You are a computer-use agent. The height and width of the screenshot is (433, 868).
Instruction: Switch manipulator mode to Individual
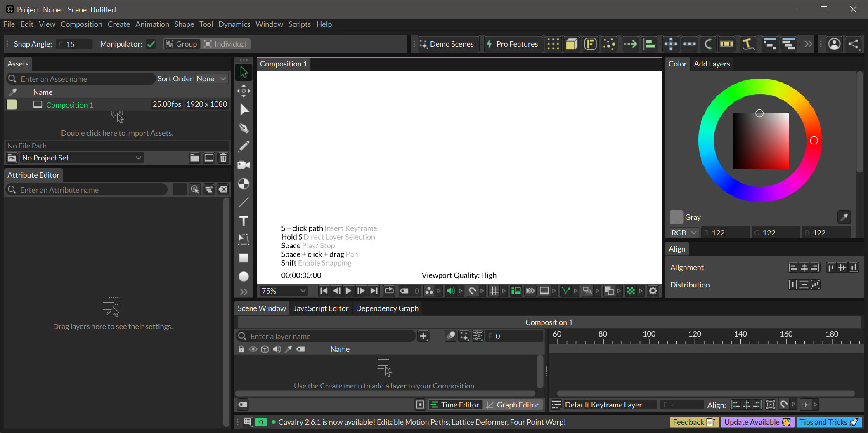click(x=225, y=44)
